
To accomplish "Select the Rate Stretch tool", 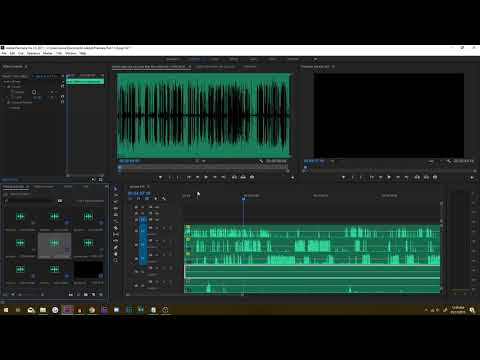I will point(116,215).
